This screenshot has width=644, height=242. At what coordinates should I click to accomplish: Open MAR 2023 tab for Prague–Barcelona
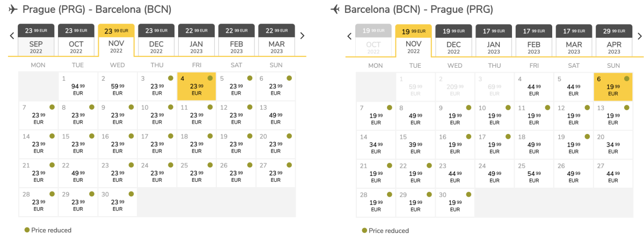pos(276,40)
